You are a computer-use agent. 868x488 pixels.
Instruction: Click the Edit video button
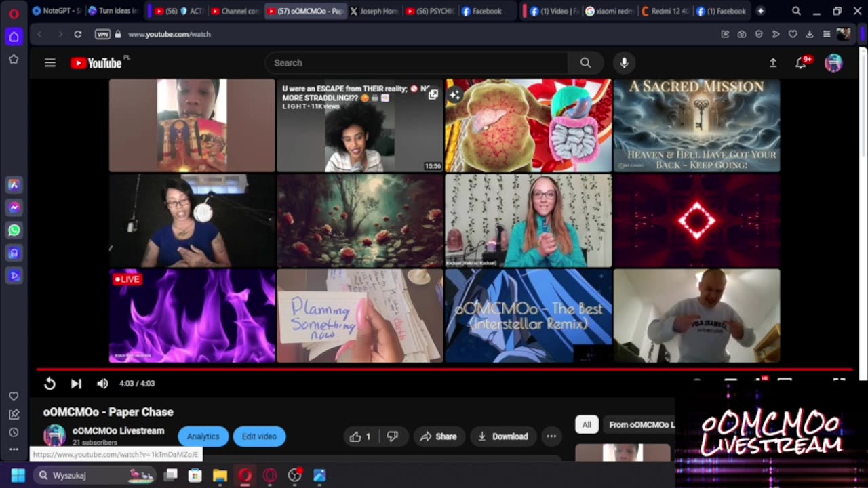259,436
